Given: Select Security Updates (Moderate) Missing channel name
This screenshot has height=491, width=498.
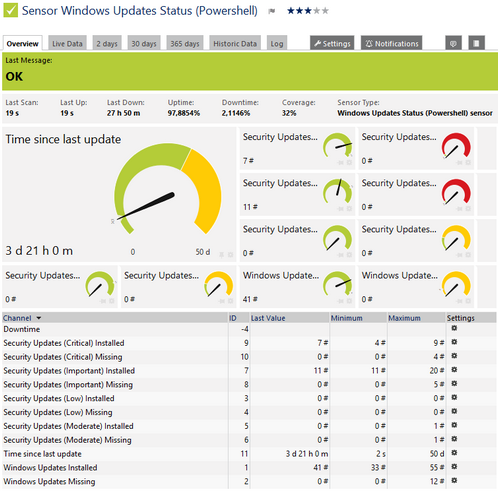Looking at the screenshot, I should (x=67, y=440).
